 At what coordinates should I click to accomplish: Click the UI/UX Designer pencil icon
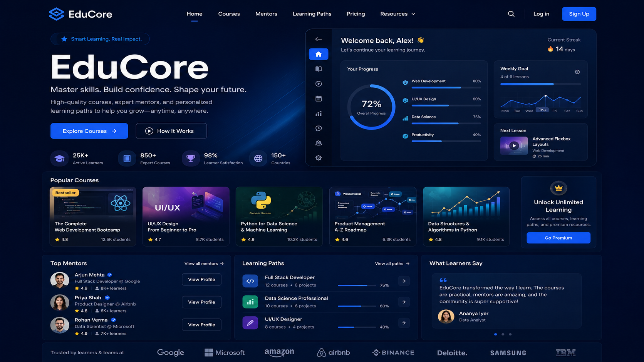(250, 323)
